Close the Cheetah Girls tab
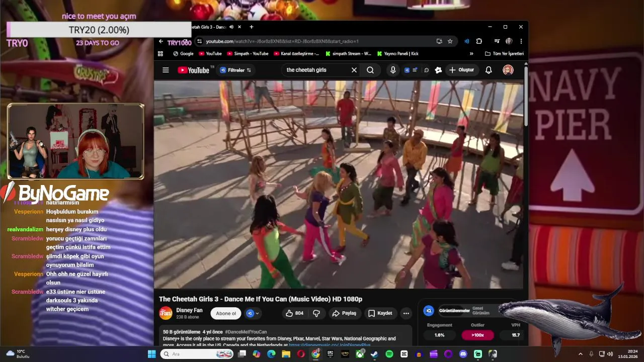 [239, 27]
